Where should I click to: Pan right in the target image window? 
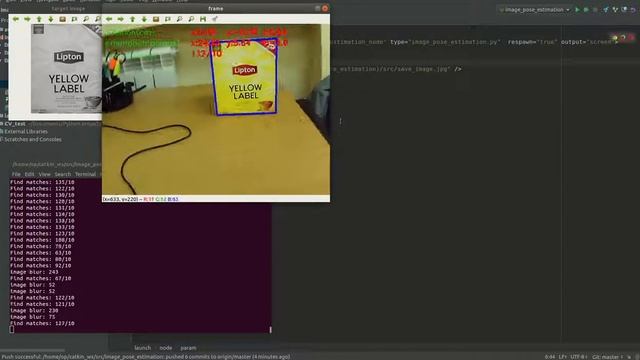[27, 19]
